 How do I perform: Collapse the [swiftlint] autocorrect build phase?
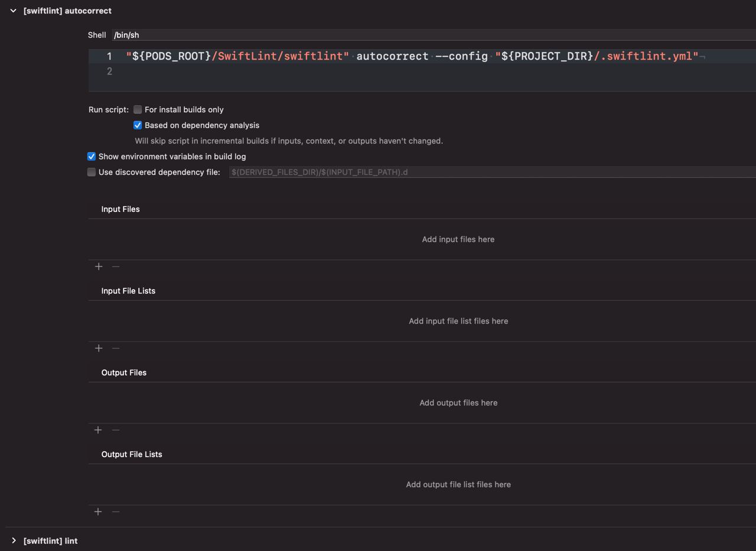[13, 11]
